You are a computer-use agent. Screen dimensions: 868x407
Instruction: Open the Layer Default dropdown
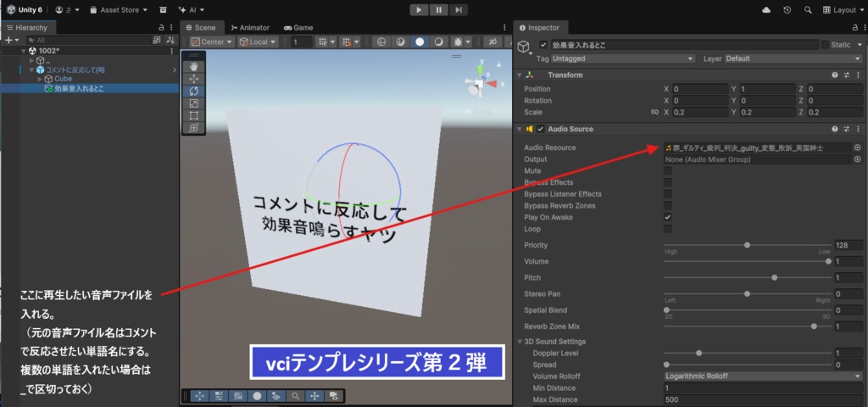coord(793,59)
